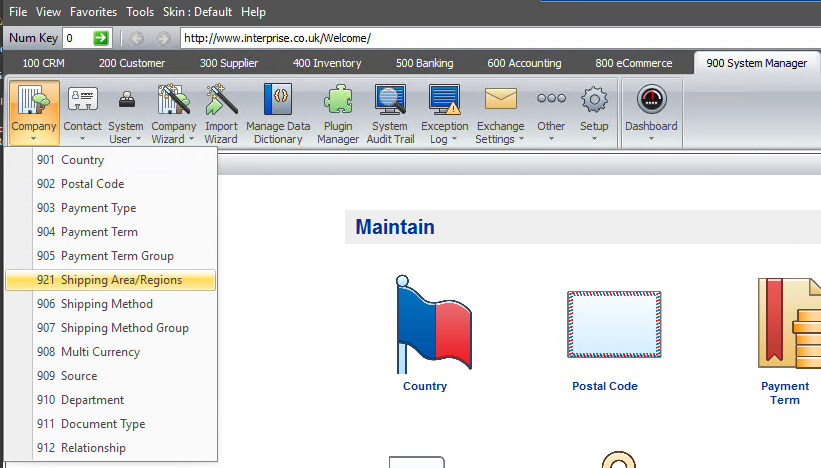This screenshot has height=468, width=821.
Task: Launch the Import Wizard
Action: [221, 103]
